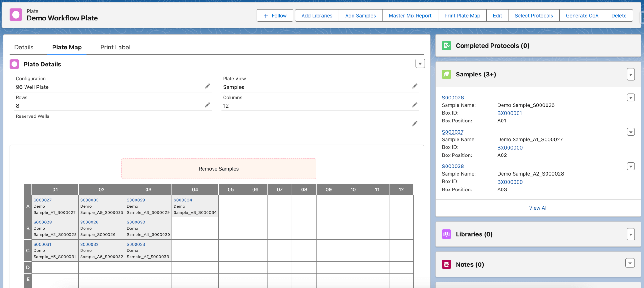The width and height of the screenshot is (644, 288).
Task: Open Plate Details section dropdown menu
Action: pos(420,64)
